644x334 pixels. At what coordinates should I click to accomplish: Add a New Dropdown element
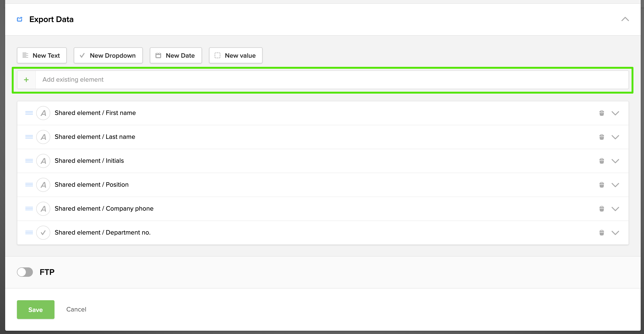point(108,55)
